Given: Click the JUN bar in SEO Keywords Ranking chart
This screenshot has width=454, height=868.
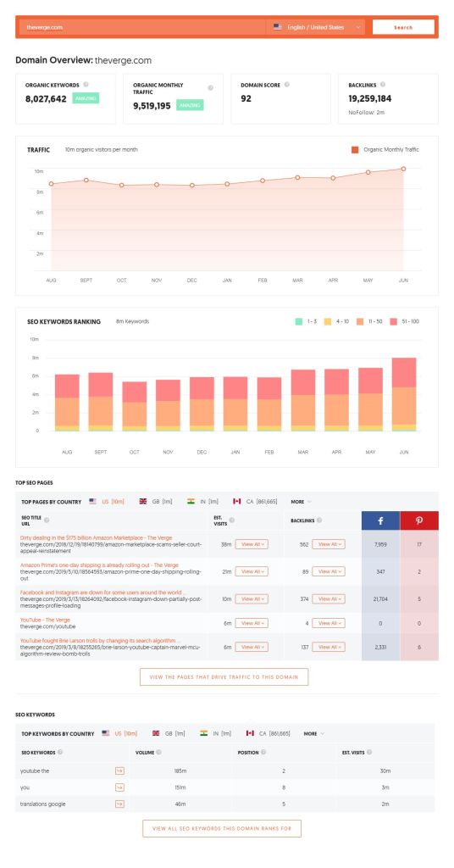Looking at the screenshot, I should point(404,394).
